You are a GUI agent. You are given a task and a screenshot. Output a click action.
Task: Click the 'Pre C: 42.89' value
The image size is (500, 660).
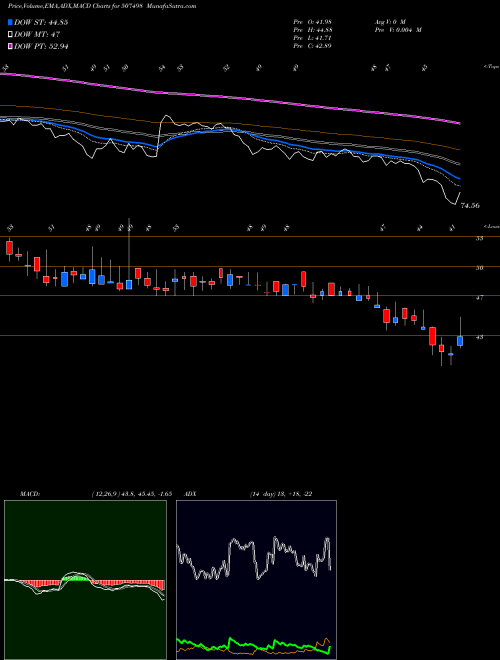pos(312,46)
